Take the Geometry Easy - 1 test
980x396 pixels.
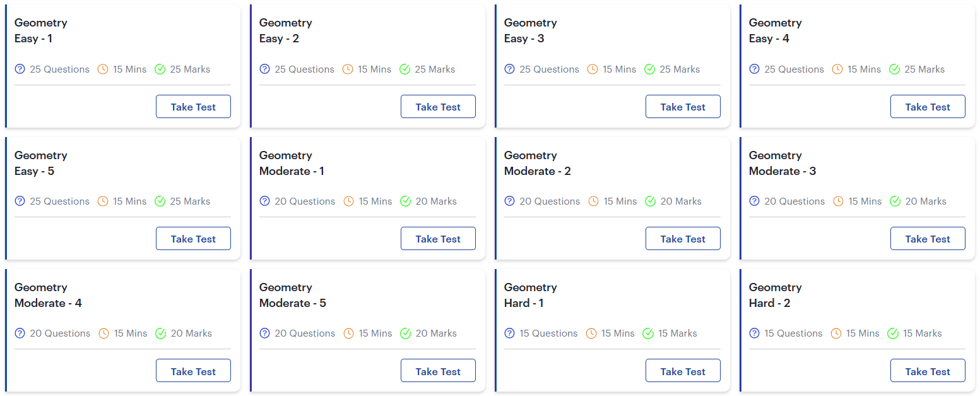coord(193,106)
